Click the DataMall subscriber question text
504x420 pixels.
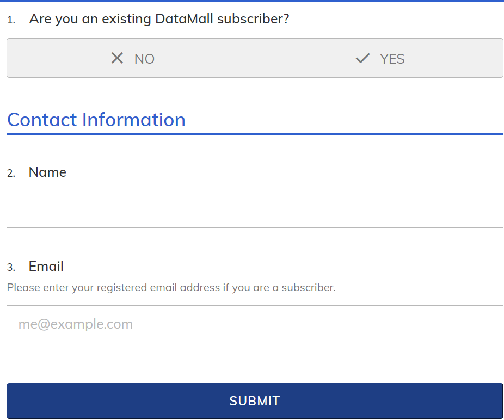pyautogui.click(x=159, y=19)
